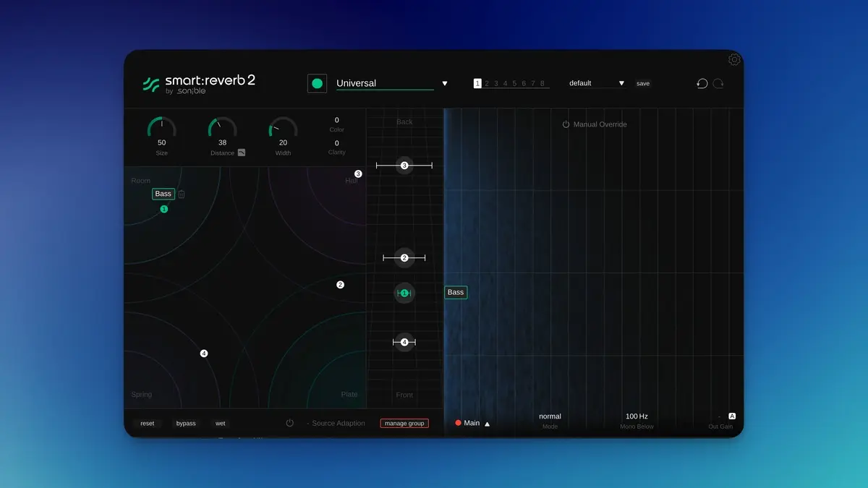Viewport: 868px width, 488px height.
Task: Click the reset button
Action: 147,423
